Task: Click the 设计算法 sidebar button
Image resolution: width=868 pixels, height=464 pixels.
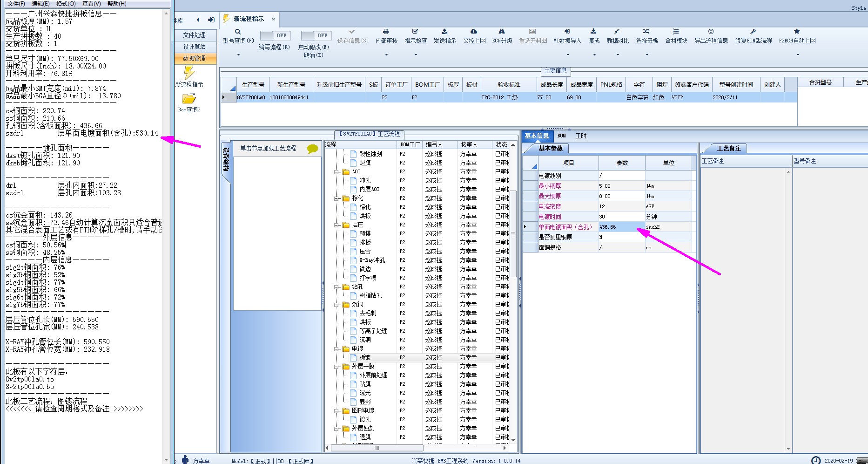Action: tap(195, 47)
